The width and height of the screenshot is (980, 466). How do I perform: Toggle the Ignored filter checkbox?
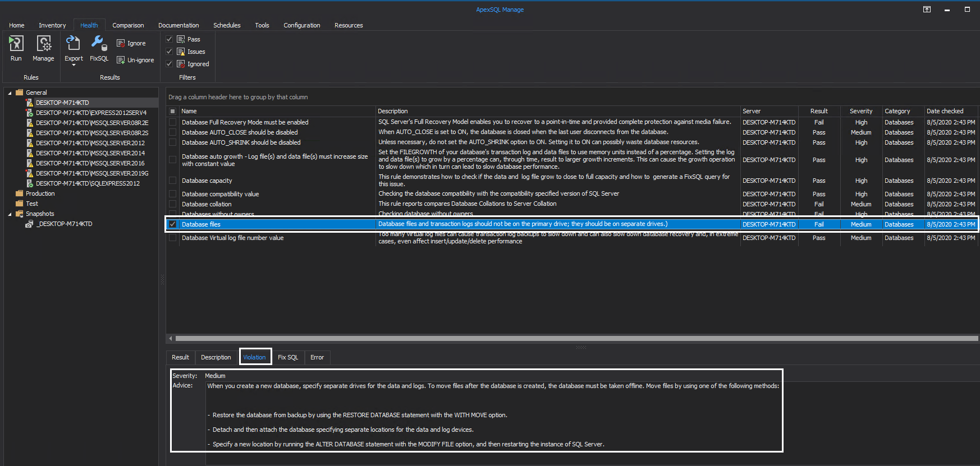[x=169, y=64]
